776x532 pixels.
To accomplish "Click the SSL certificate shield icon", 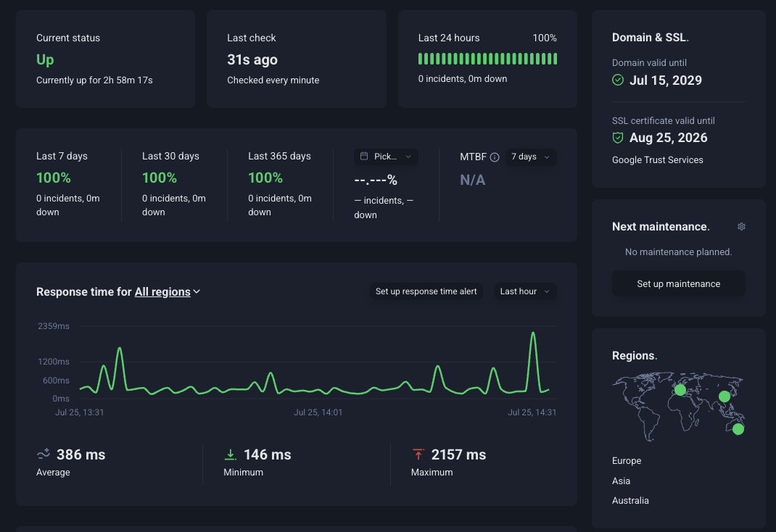I will [x=618, y=138].
